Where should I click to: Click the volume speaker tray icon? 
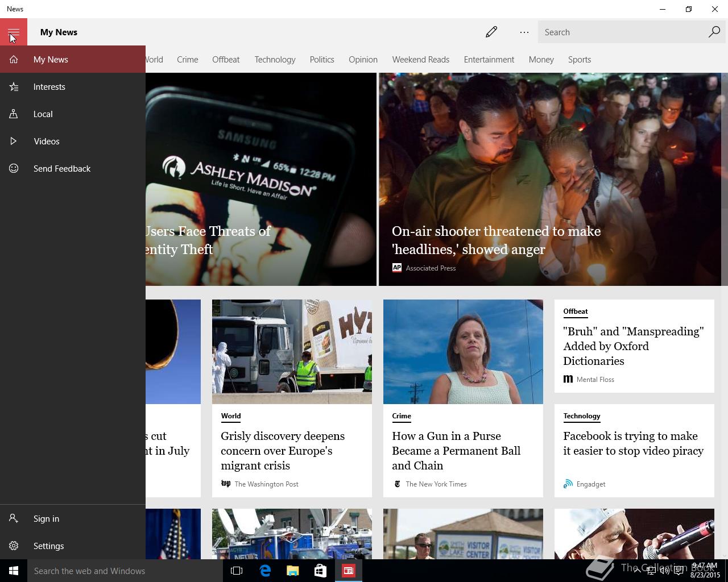[x=665, y=571]
